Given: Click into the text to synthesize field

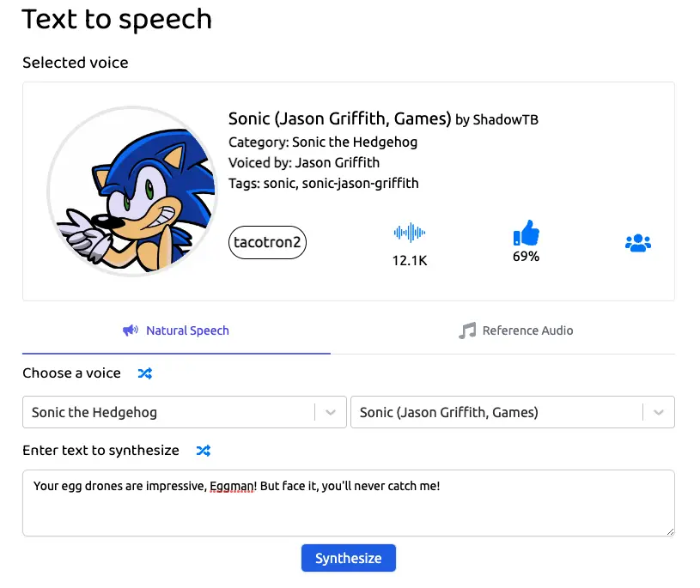Looking at the screenshot, I should [x=348, y=503].
